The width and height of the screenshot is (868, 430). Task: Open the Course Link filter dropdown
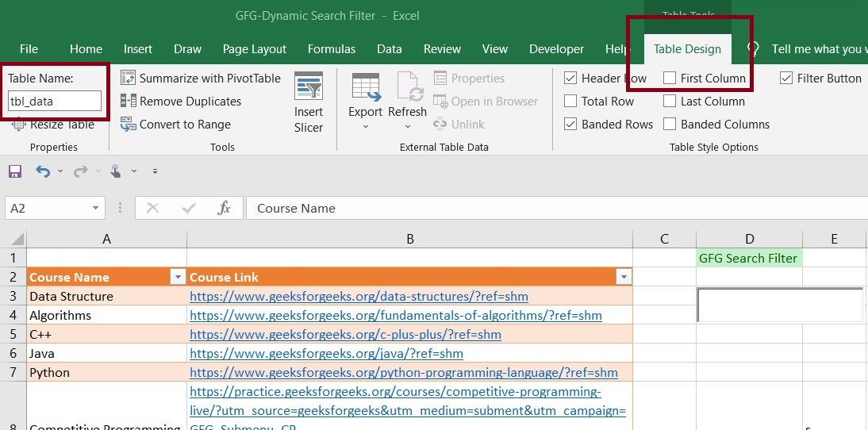624,277
